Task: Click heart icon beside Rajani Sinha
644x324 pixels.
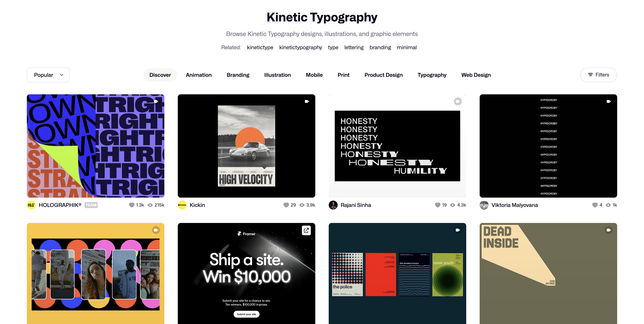Action: 438,205
